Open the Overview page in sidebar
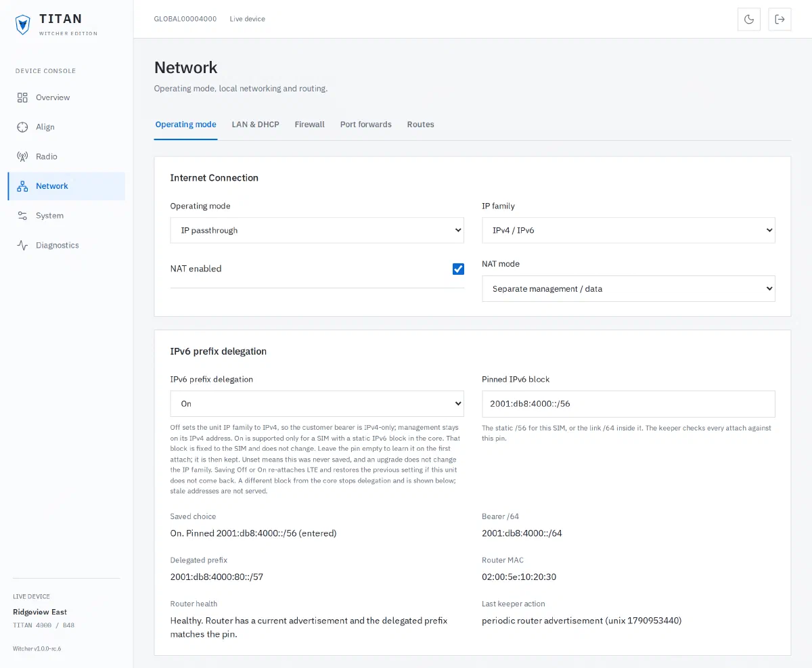 [66, 97]
